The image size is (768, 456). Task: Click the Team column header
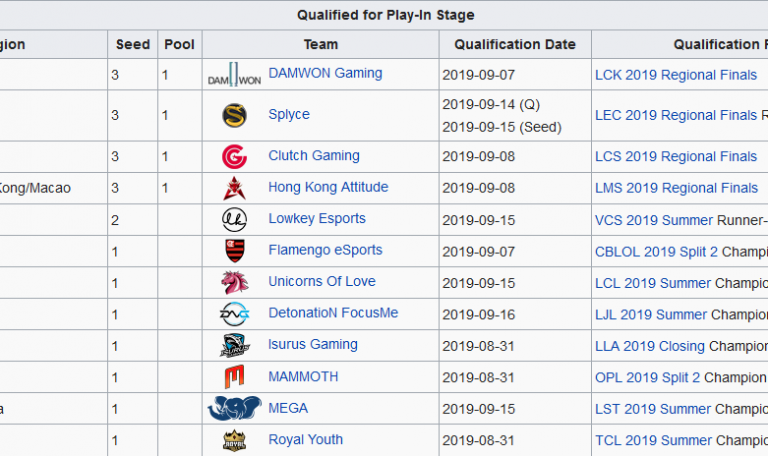pos(320,44)
